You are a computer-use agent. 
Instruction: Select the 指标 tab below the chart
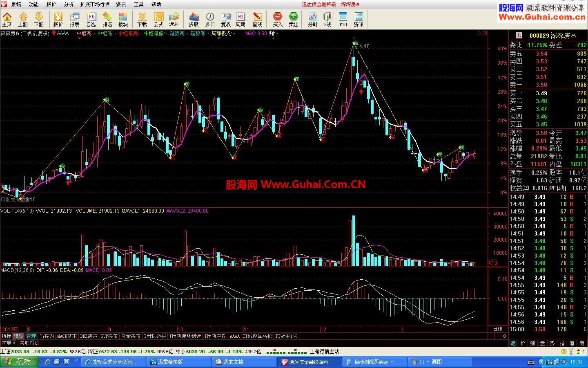pyautogui.click(x=6, y=336)
